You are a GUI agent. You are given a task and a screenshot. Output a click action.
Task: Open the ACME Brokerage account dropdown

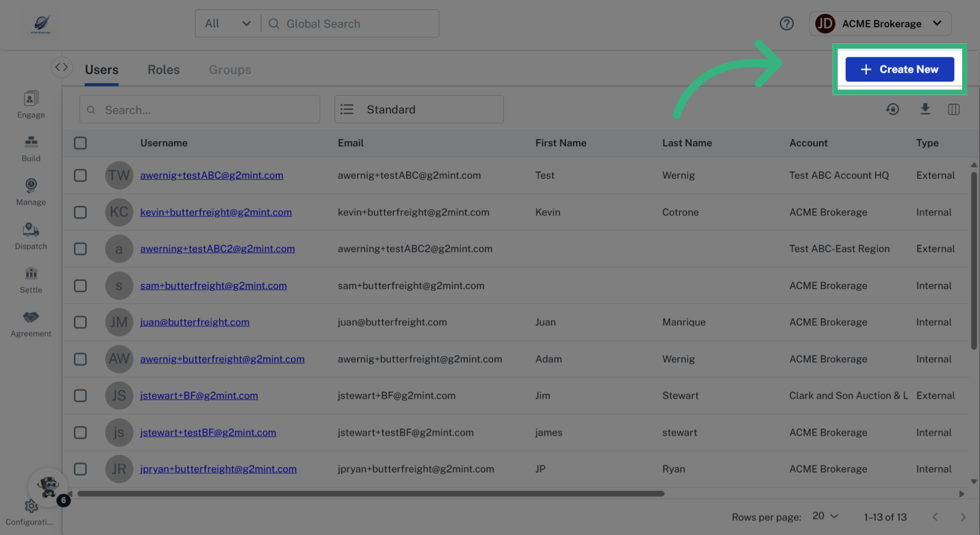[880, 23]
